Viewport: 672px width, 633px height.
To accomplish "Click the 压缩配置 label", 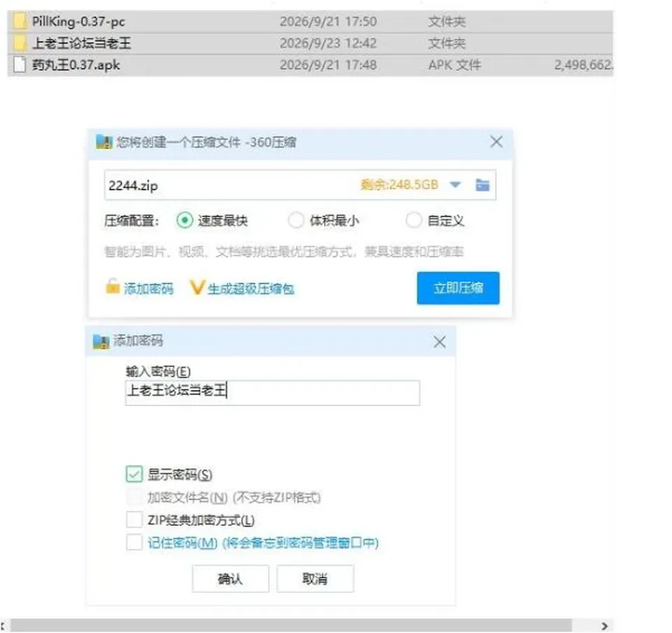I will (132, 221).
